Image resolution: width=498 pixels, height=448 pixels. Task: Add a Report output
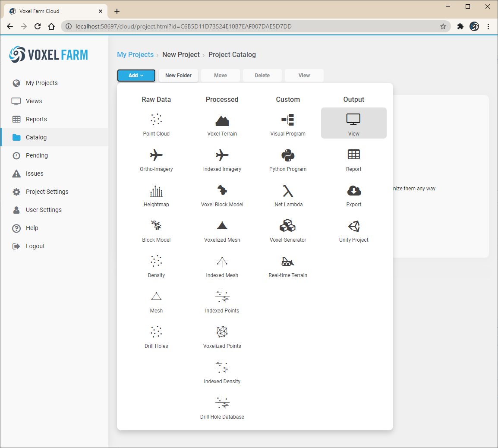(x=353, y=160)
